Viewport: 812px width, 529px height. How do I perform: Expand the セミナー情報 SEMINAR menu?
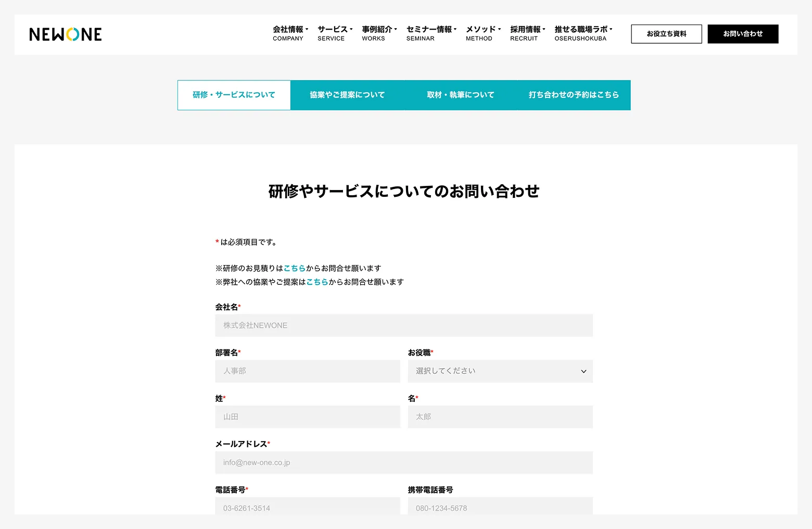(x=431, y=33)
